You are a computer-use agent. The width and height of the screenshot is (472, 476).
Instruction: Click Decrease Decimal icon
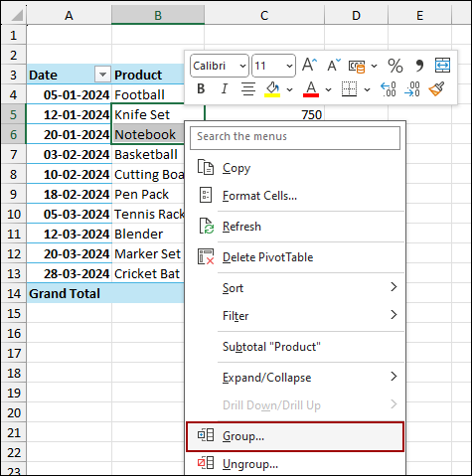point(412,89)
